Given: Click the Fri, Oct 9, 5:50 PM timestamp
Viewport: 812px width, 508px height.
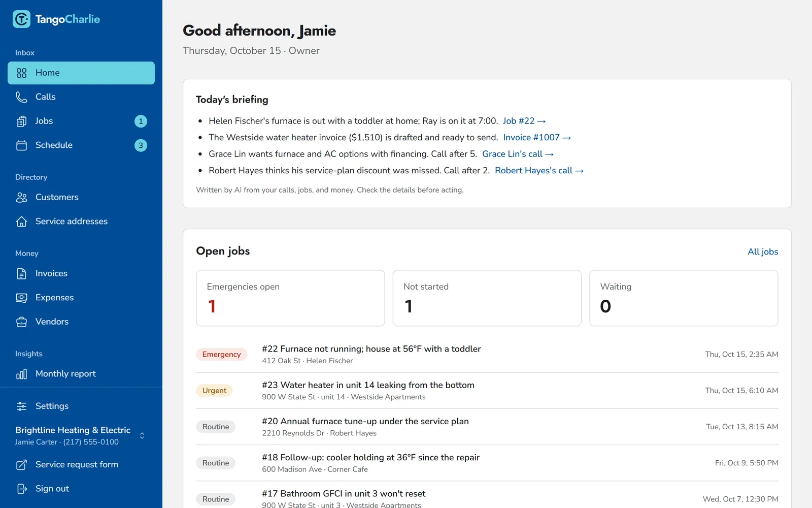Looking at the screenshot, I should [x=747, y=463].
